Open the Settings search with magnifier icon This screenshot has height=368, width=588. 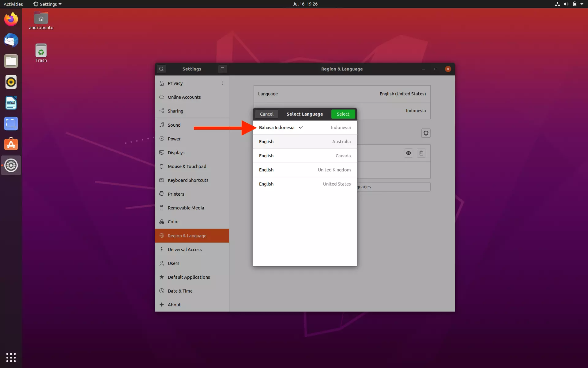[x=161, y=69]
